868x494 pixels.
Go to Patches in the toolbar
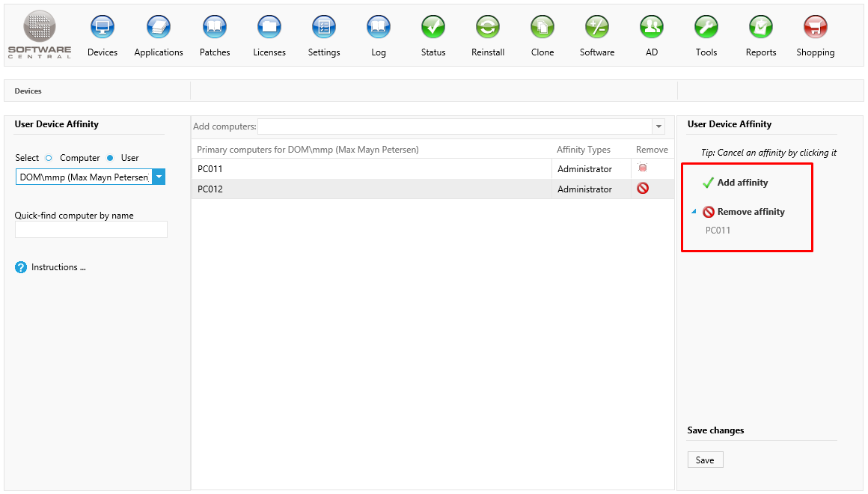215,28
